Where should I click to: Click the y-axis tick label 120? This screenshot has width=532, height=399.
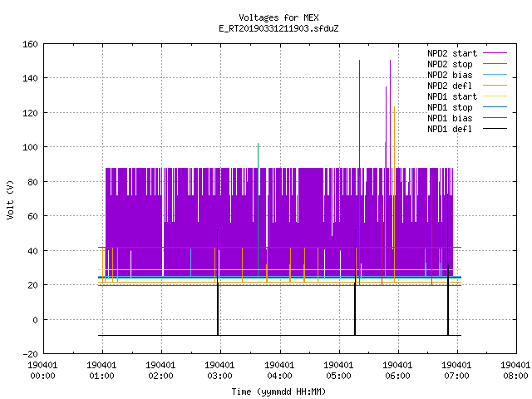(30, 113)
